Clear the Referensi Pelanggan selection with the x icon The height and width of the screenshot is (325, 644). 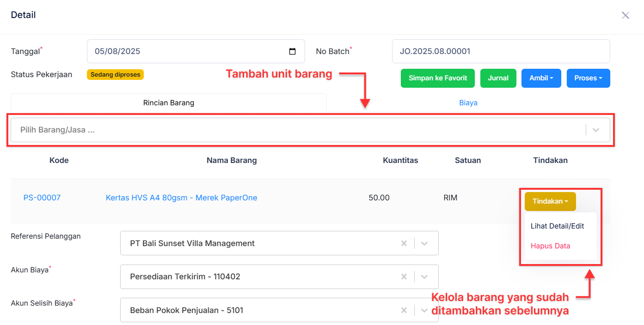coord(404,243)
